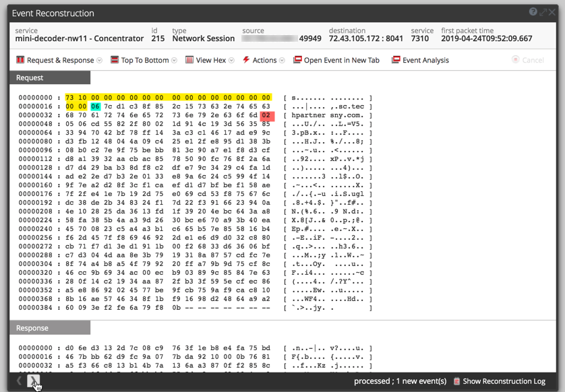Screen dimensions: 565x392
Task: Click the Top To Bottom layout icon
Action: pos(115,60)
